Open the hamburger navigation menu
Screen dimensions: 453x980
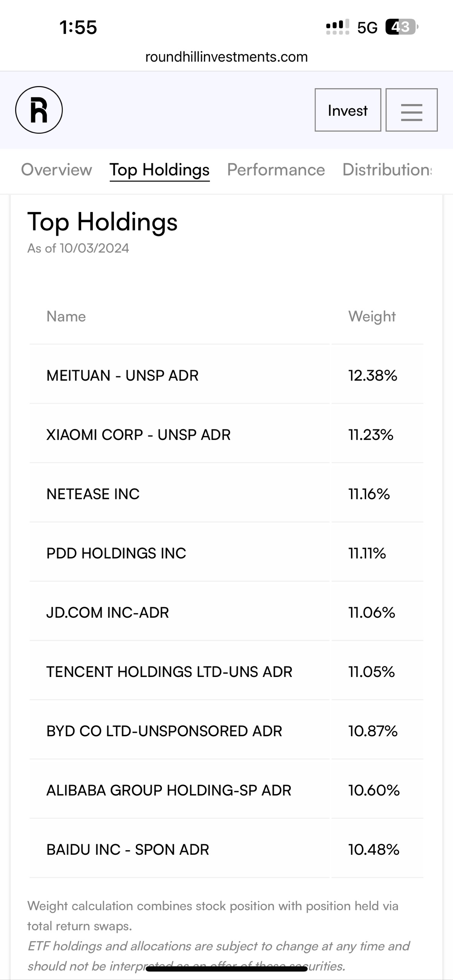(x=411, y=110)
